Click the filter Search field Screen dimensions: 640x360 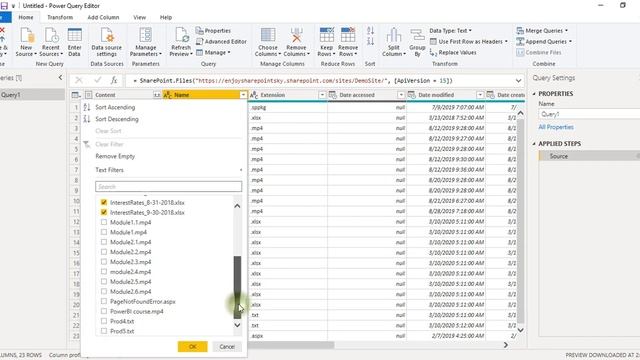point(168,187)
